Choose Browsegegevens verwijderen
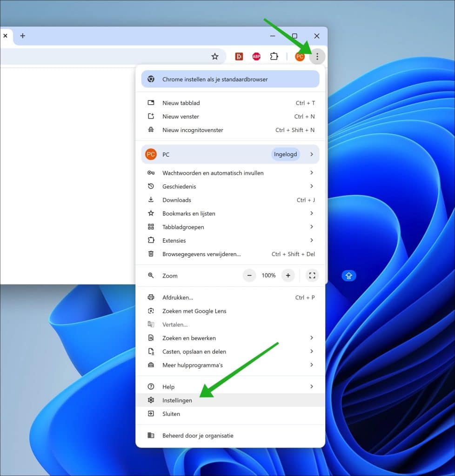 [x=230, y=254]
